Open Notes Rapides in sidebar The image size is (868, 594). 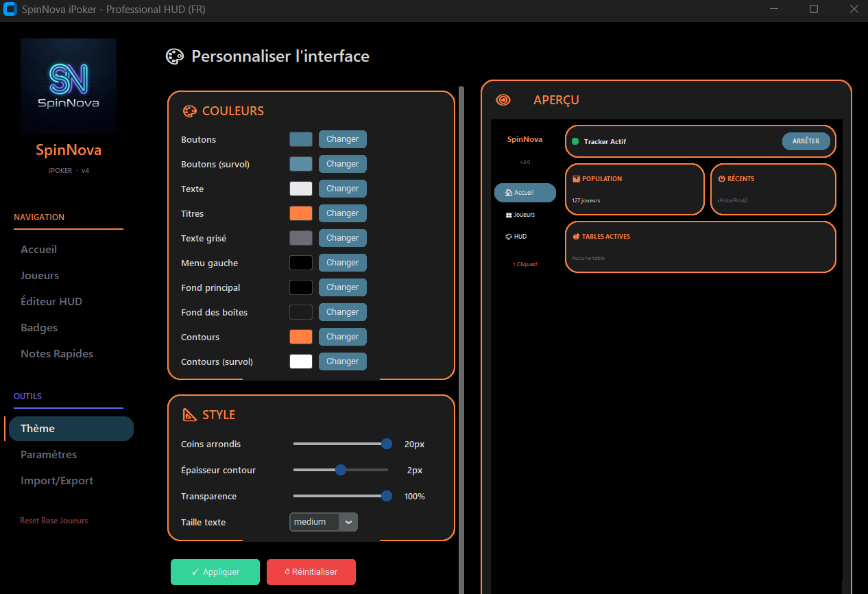(57, 354)
